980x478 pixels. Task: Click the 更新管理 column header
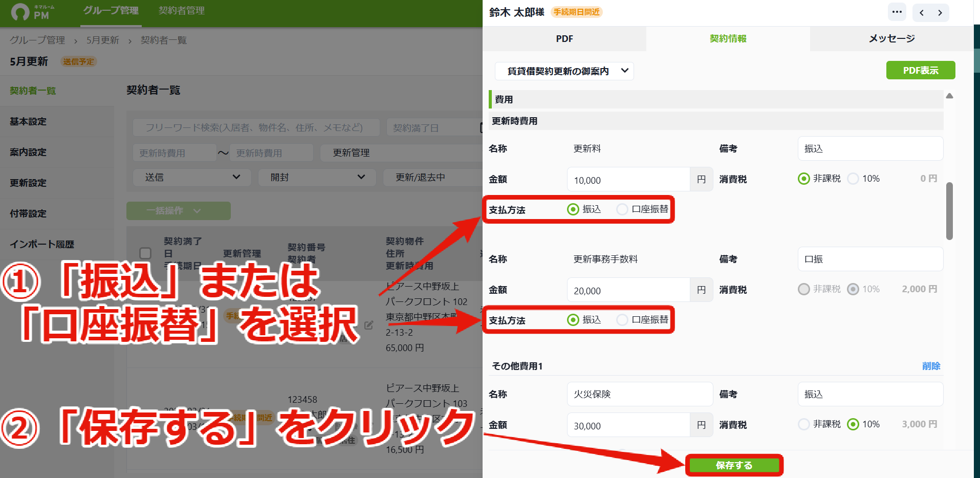pos(242,254)
